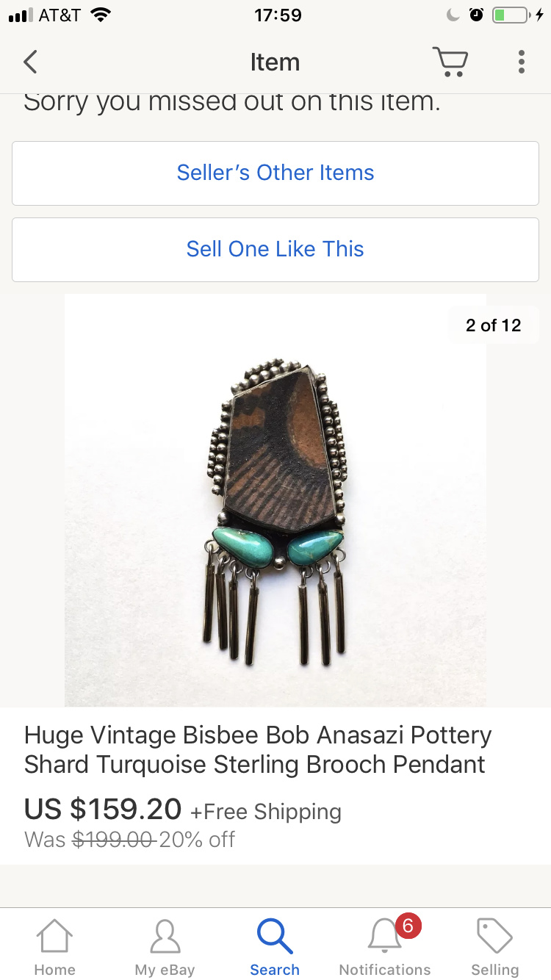Screen dimensions: 551x980
Task: Select the Huge Vintage Bisbee Bob listing title
Action: pyautogui.click(x=257, y=749)
